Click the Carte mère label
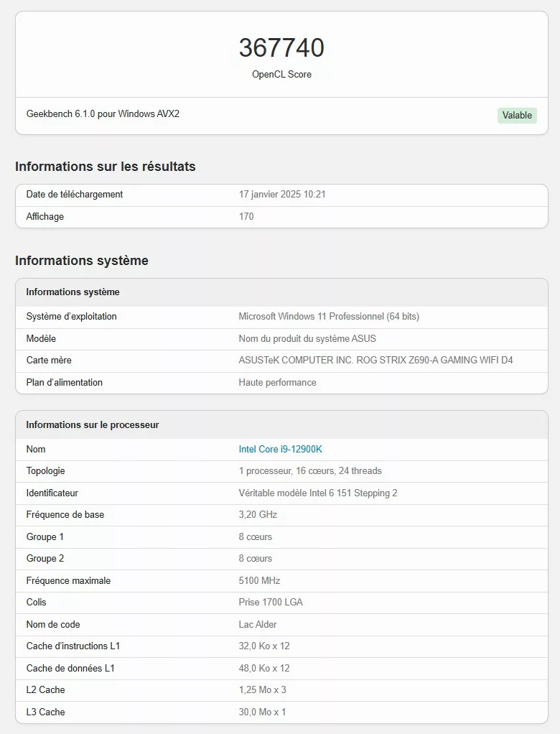Image resolution: width=560 pixels, height=734 pixels. 49,360
